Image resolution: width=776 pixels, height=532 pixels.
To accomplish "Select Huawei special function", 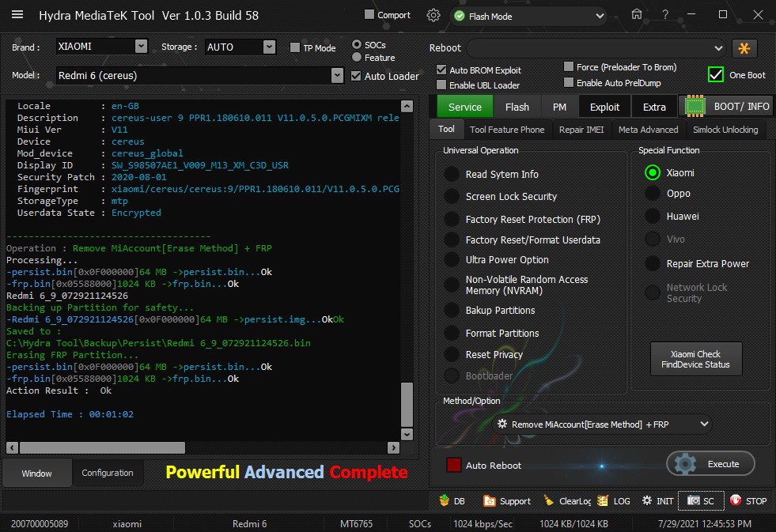I will (x=653, y=216).
